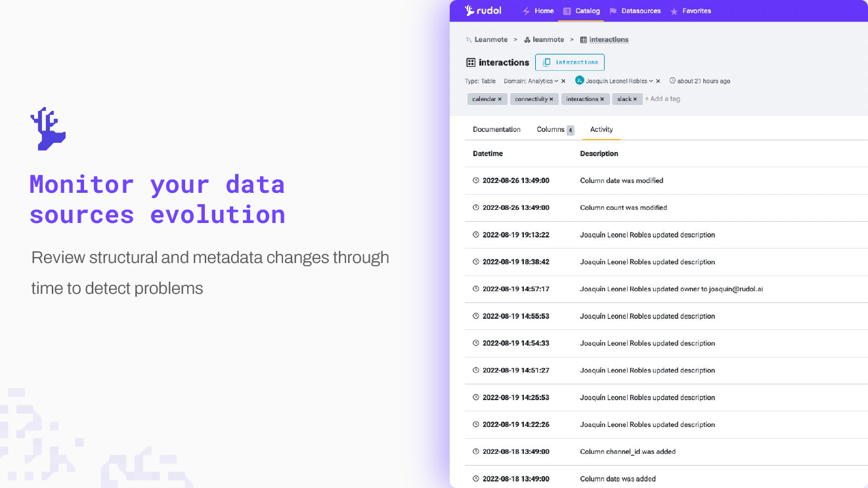Click the updated owner to joaquin@rudol.ai entry
This screenshot has width=868, height=488.
tap(671, 289)
